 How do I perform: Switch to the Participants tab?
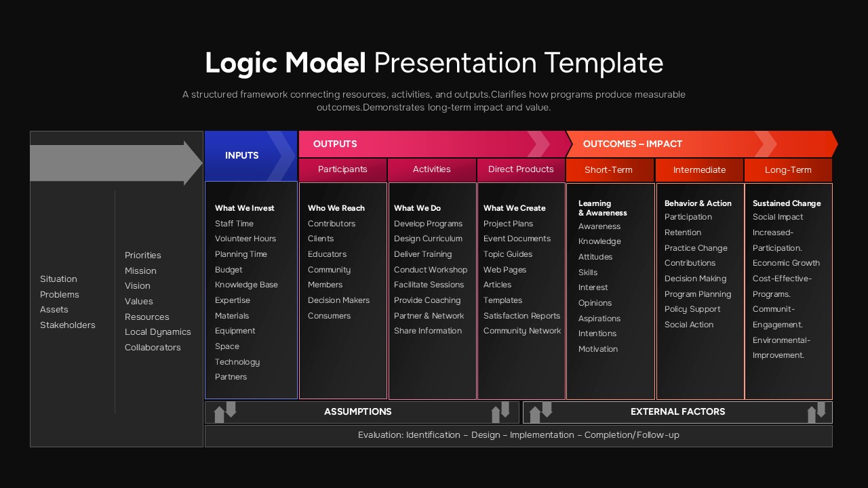coord(342,169)
